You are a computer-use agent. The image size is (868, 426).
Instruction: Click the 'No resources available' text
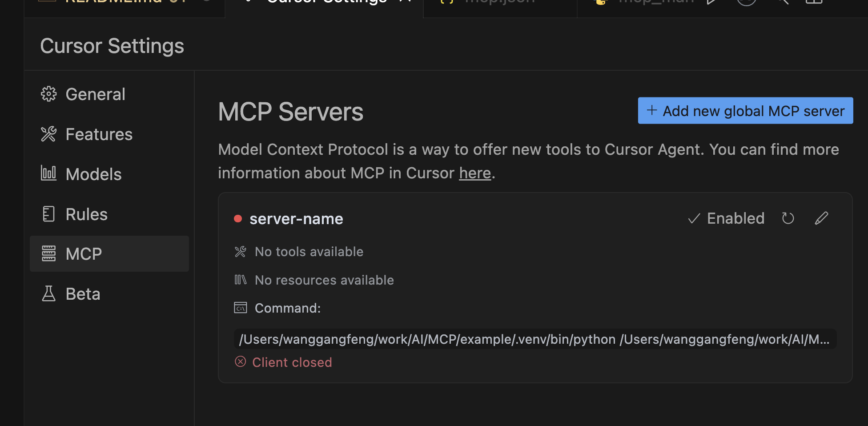coord(324,280)
